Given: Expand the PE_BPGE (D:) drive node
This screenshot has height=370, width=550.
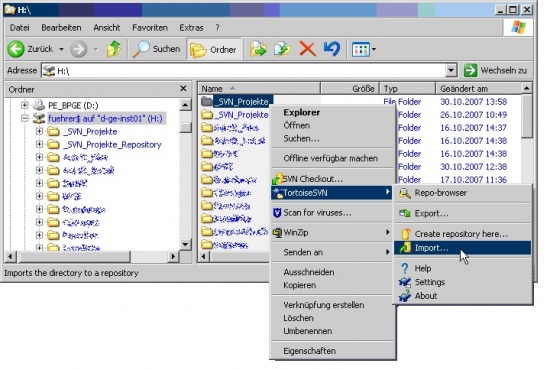Looking at the screenshot, I should click(24, 105).
